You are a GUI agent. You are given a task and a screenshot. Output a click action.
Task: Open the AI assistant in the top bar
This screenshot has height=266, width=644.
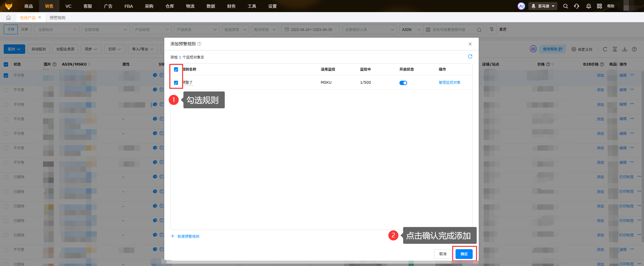tap(521, 6)
